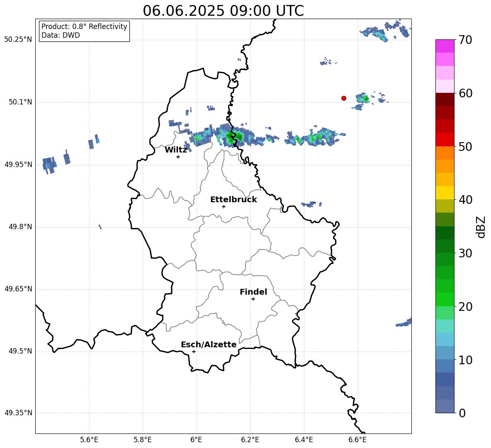Click the small echo cell right of red dot
491x448 pixels.
(x=363, y=99)
